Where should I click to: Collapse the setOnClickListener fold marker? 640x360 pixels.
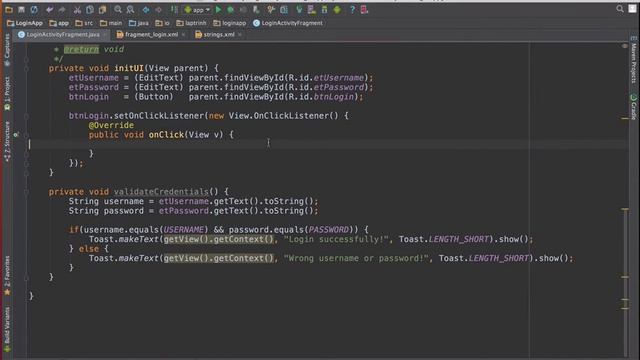point(27,116)
